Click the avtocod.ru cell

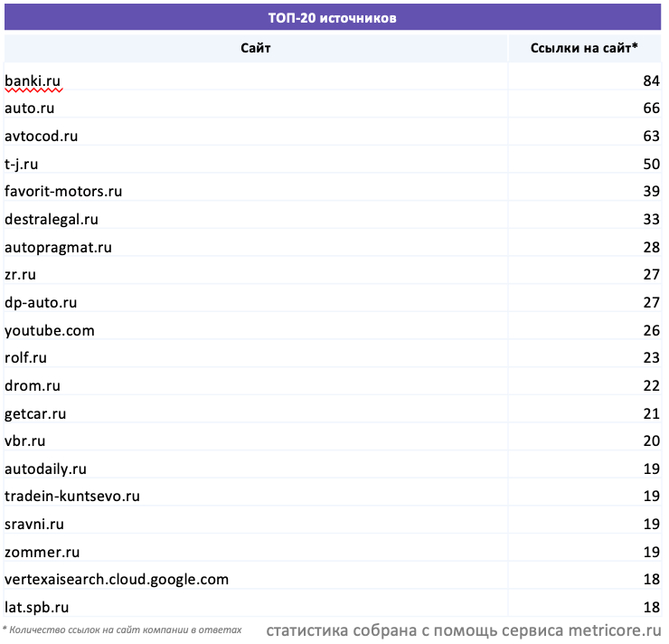pyautogui.click(x=42, y=137)
